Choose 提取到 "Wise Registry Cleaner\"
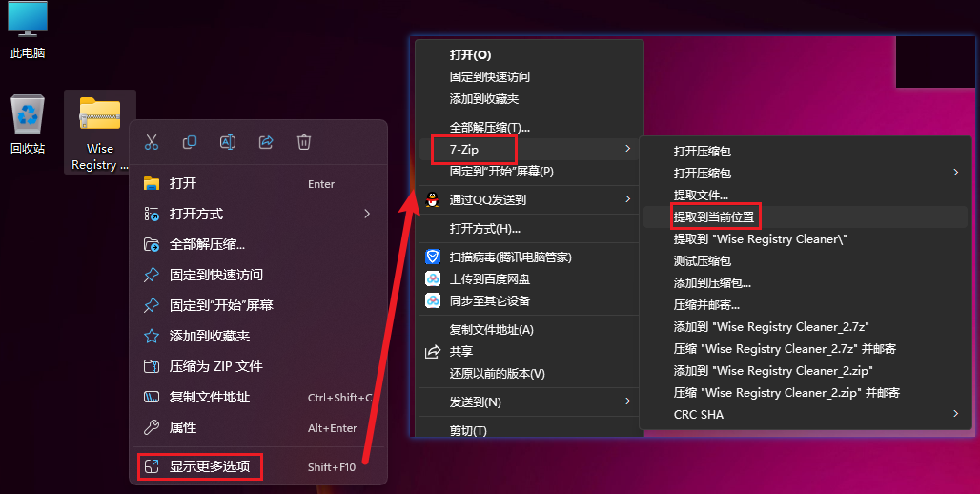 click(805, 238)
